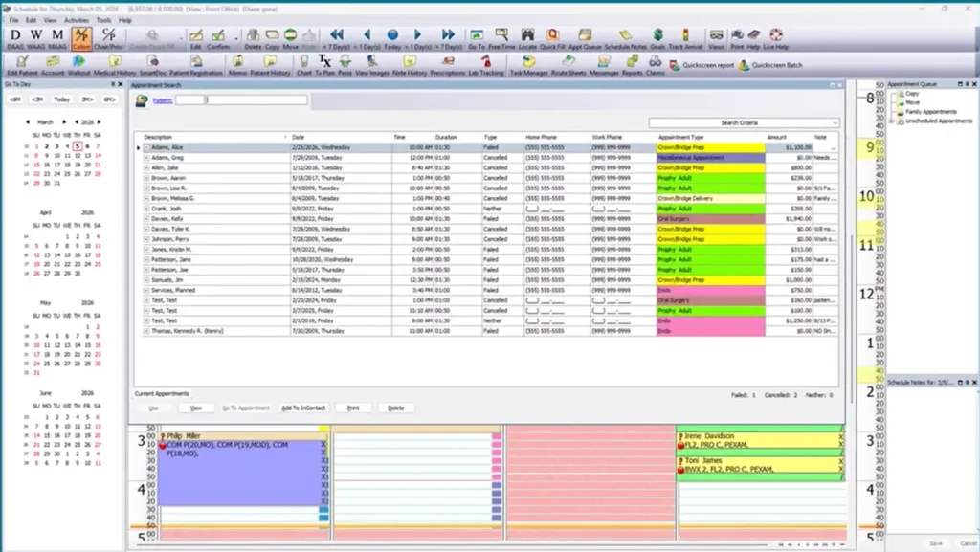Open Schedule Notes
Viewport: 980px width, 552px height.
point(626,38)
